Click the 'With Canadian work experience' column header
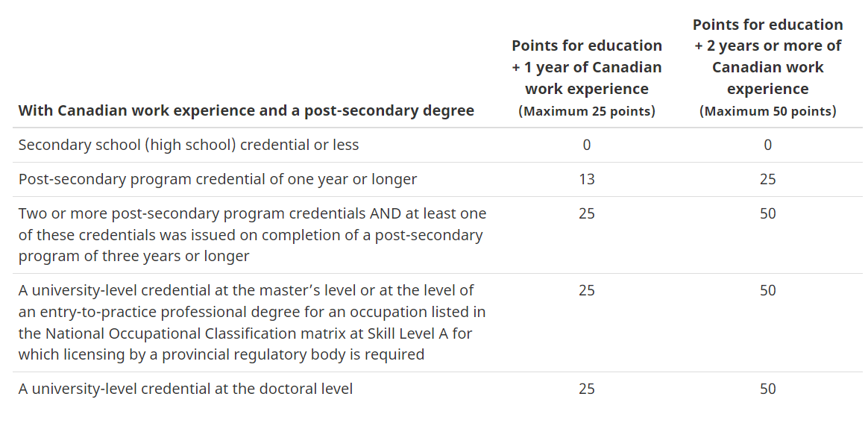 coord(246,110)
